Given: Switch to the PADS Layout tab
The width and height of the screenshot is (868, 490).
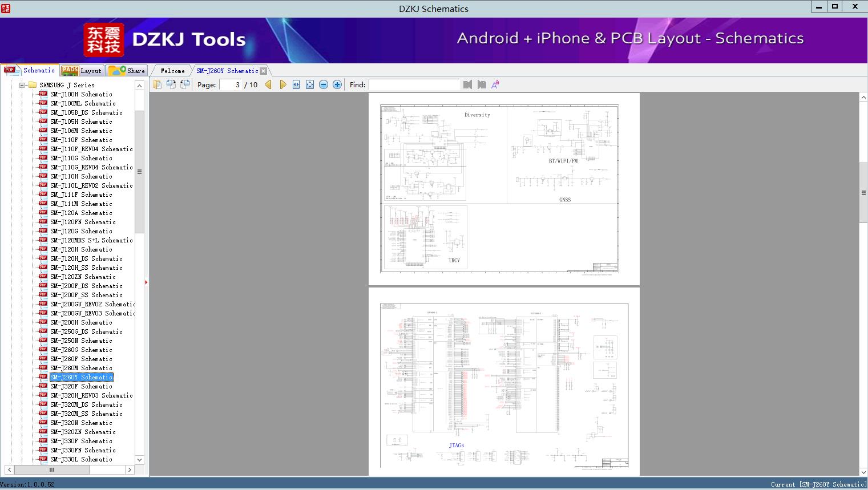Looking at the screenshot, I should click(x=82, y=71).
